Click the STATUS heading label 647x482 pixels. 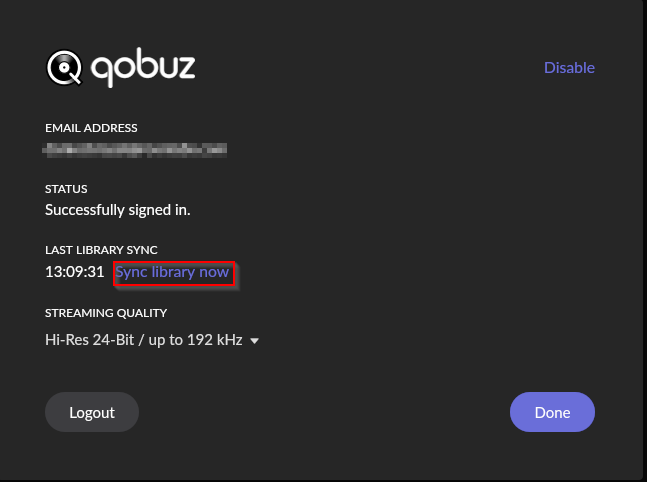tap(66, 189)
